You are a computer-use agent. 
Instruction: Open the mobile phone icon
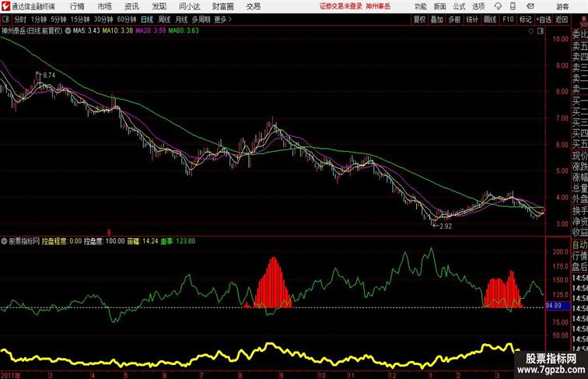point(513,6)
